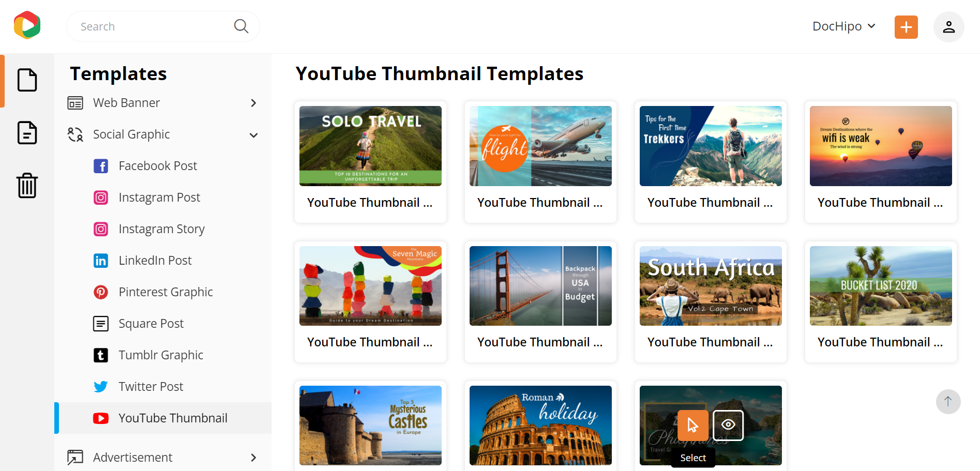Expand the Web Banner category
Image resolution: width=980 pixels, height=471 pixels.
click(126, 102)
